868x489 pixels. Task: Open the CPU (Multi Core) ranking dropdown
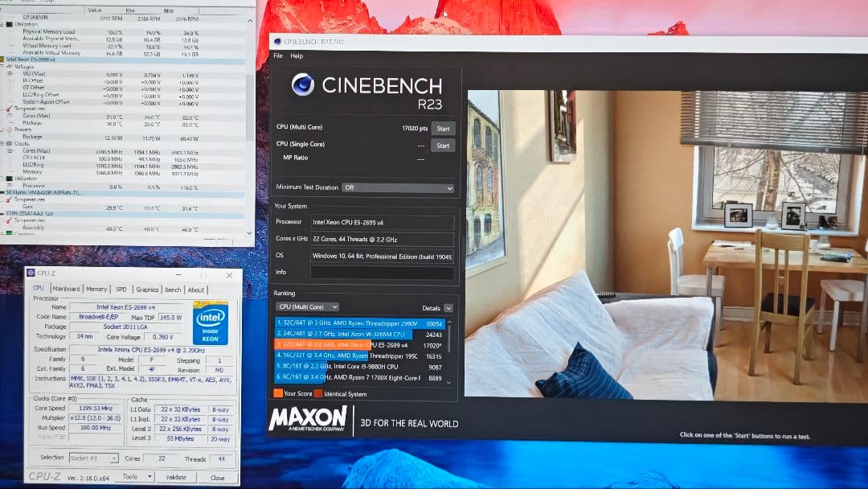(x=307, y=307)
